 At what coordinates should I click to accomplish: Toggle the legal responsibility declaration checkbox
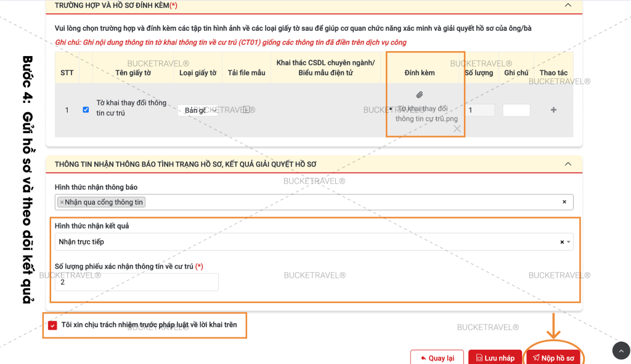pyautogui.click(x=52, y=325)
